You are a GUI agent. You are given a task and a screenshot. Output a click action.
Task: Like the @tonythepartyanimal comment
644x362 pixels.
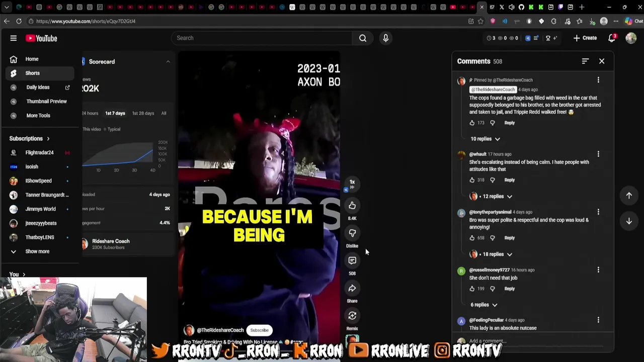pyautogui.click(x=472, y=238)
